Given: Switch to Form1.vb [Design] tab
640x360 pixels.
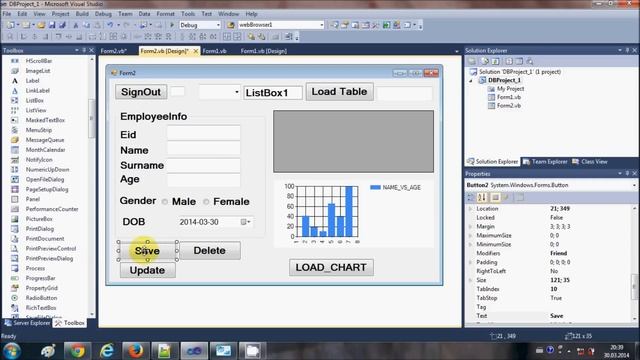Looking at the screenshot, I should (264, 51).
